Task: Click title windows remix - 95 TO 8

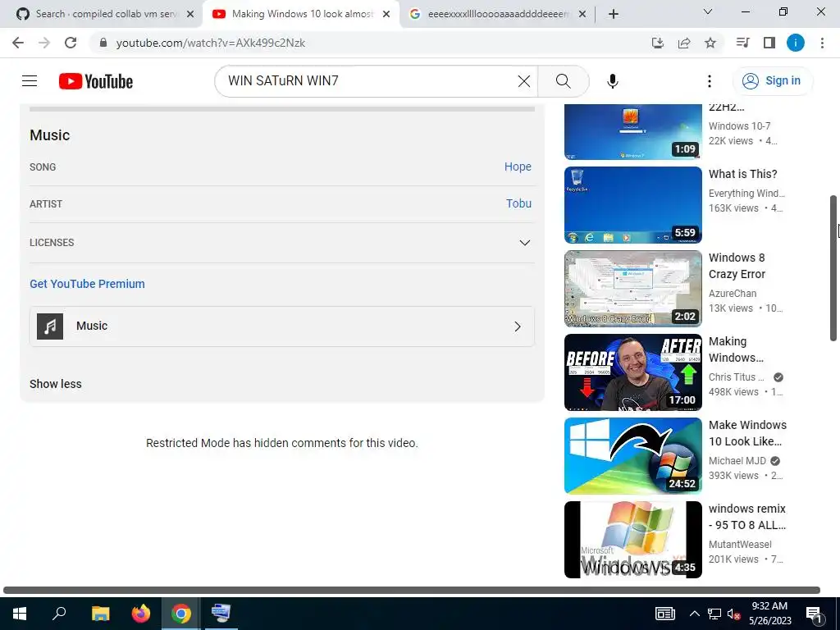Action: point(746,517)
